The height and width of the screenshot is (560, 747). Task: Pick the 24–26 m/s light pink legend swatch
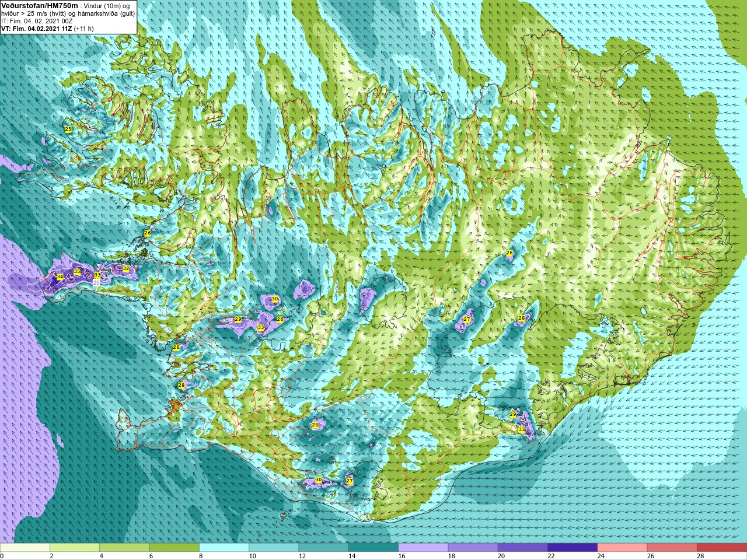(x=622, y=548)
